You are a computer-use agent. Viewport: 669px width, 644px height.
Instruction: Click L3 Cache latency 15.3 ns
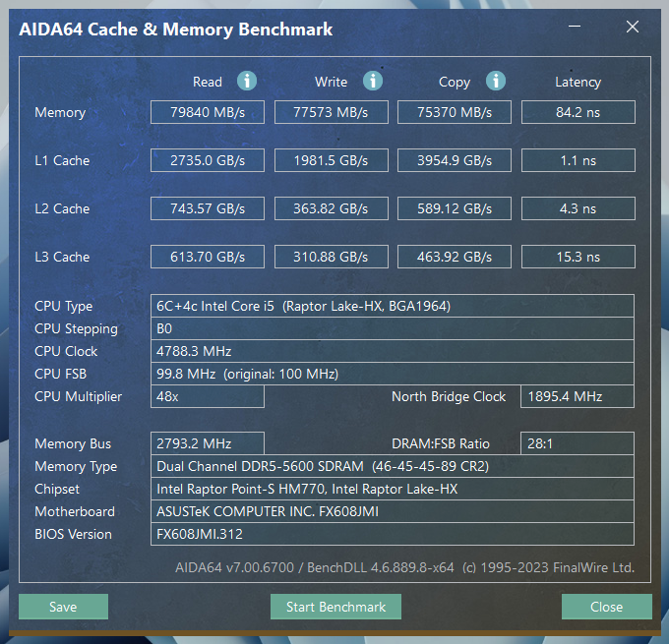578,257
